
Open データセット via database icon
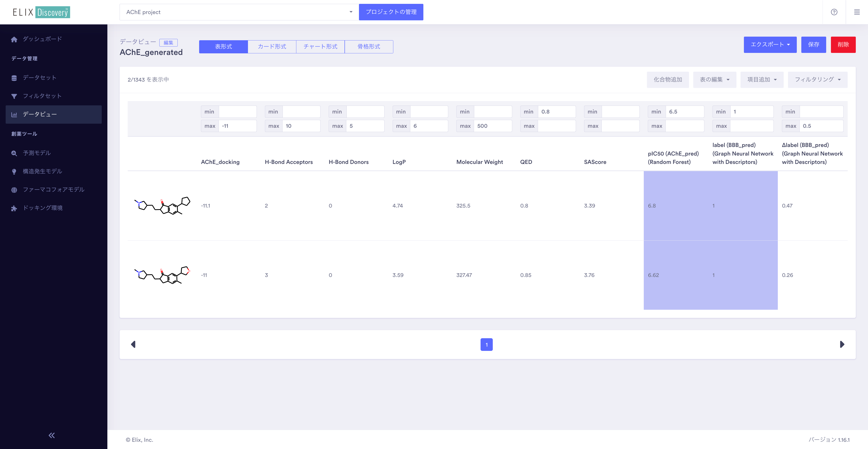coord(14,78)
